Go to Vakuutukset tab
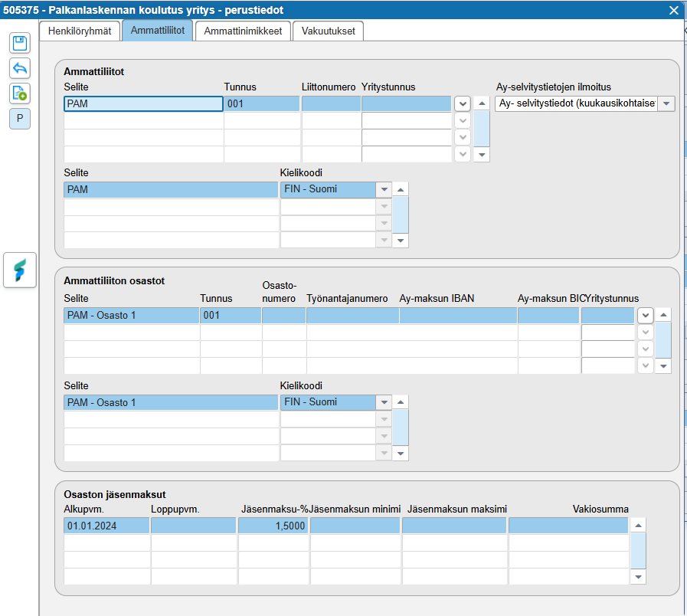The image size is (687, 616). [x=328, y=31]
